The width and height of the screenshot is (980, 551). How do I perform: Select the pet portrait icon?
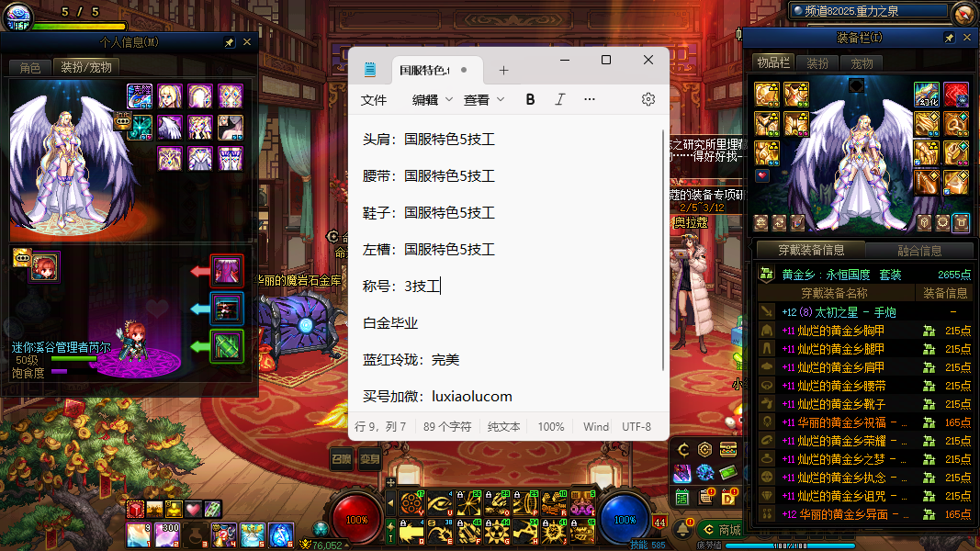pos(43,267)
